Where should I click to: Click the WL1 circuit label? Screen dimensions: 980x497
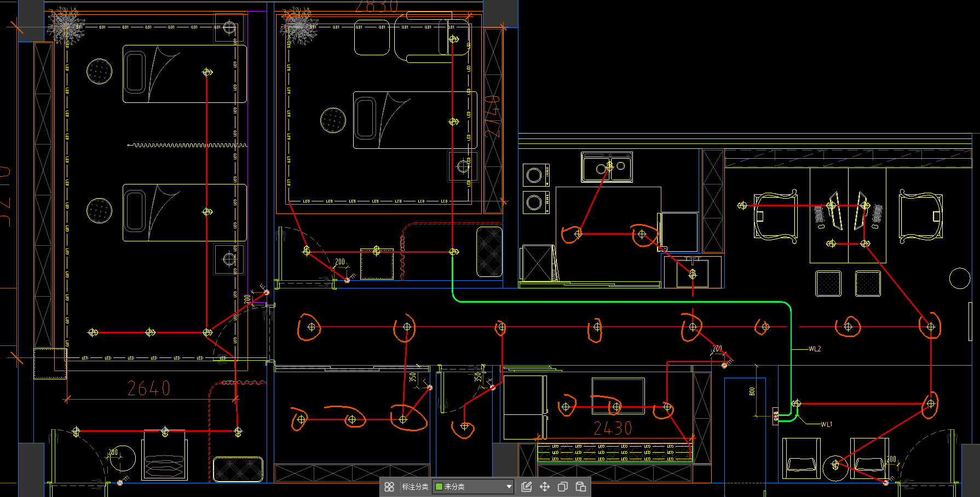pos(826,424)
